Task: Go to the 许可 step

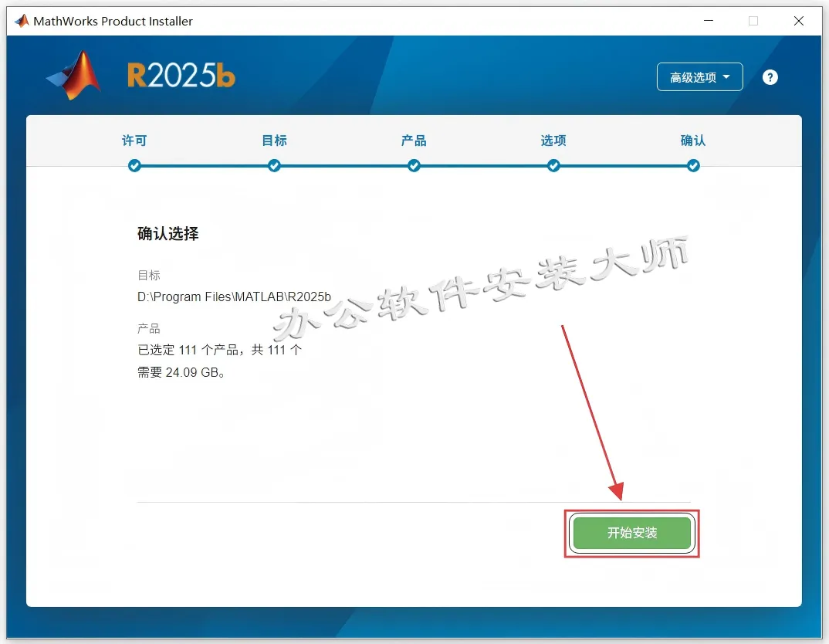Action: 134,141
